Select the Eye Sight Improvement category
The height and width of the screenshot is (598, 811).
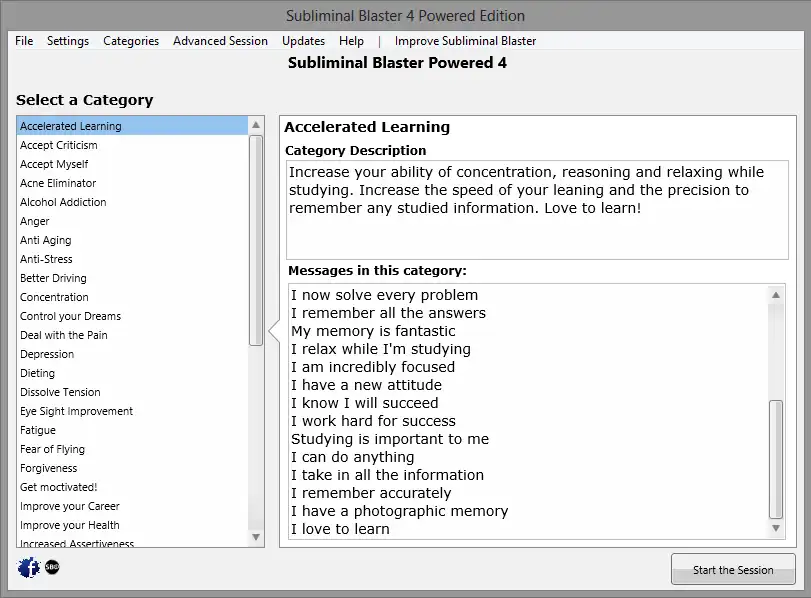[x=132, y=411]
